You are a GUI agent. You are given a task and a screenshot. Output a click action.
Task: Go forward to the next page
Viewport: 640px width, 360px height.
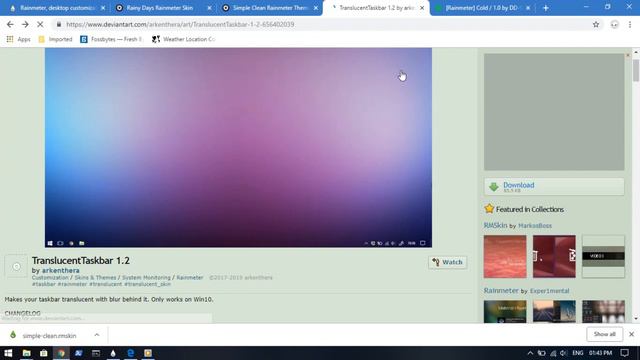(25, 24)
